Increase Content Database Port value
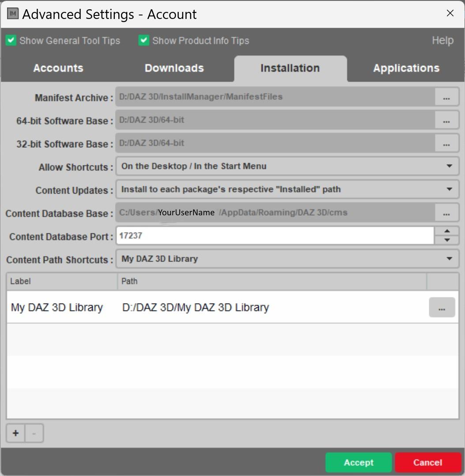Screen dimensions: 465x476 pos(447,231)
